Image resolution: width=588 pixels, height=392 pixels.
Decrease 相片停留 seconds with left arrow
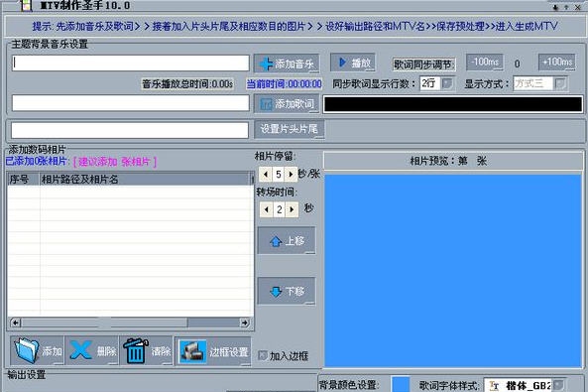click(266, 175)
